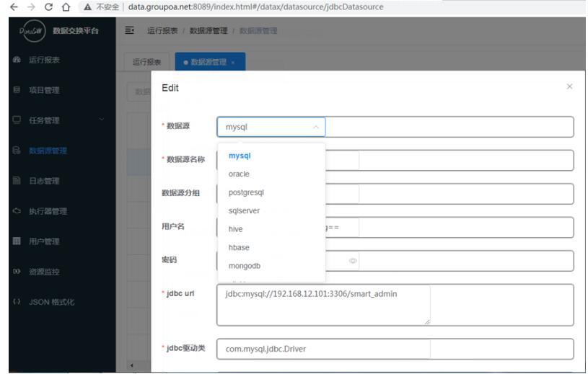Select hbase from the dropdown list

271,247
